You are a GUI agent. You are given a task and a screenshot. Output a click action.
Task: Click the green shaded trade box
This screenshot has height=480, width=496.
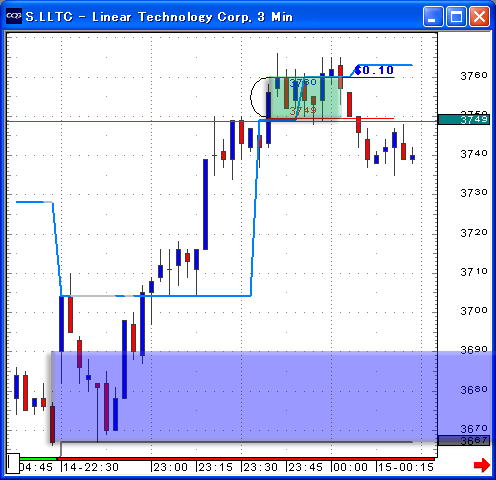[305, 98]
